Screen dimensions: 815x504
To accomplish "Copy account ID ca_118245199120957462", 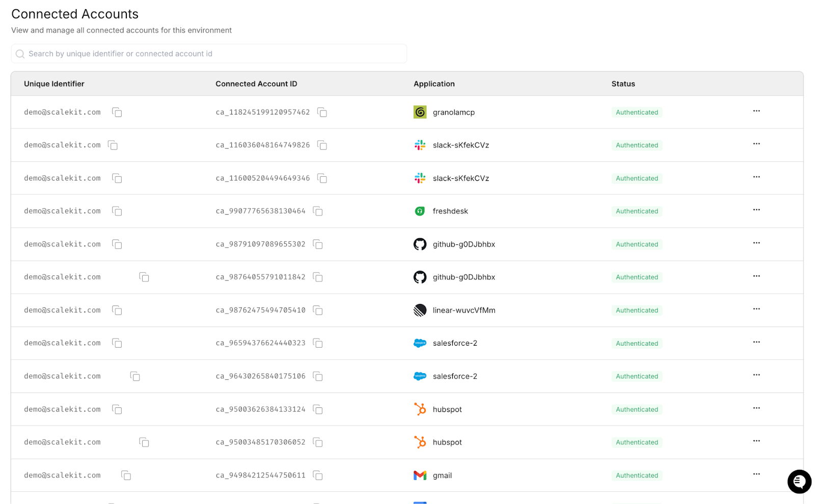I will 322,112.
